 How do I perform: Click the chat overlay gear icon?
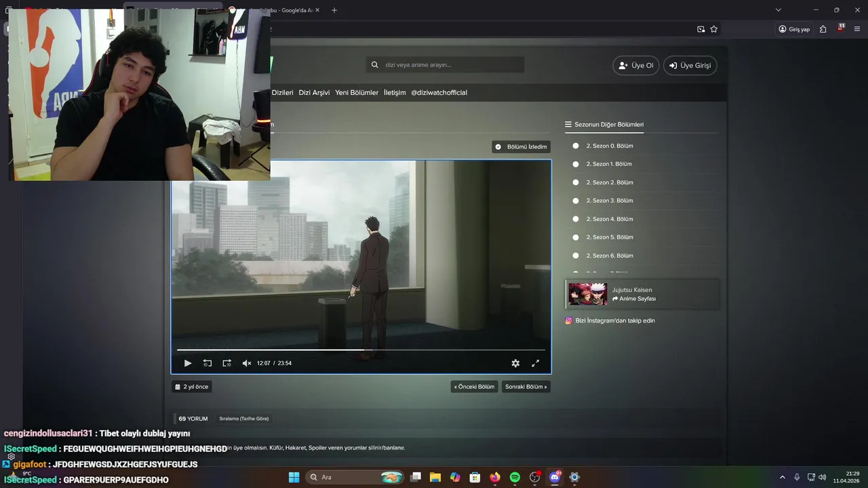click(x=12, y=456)
